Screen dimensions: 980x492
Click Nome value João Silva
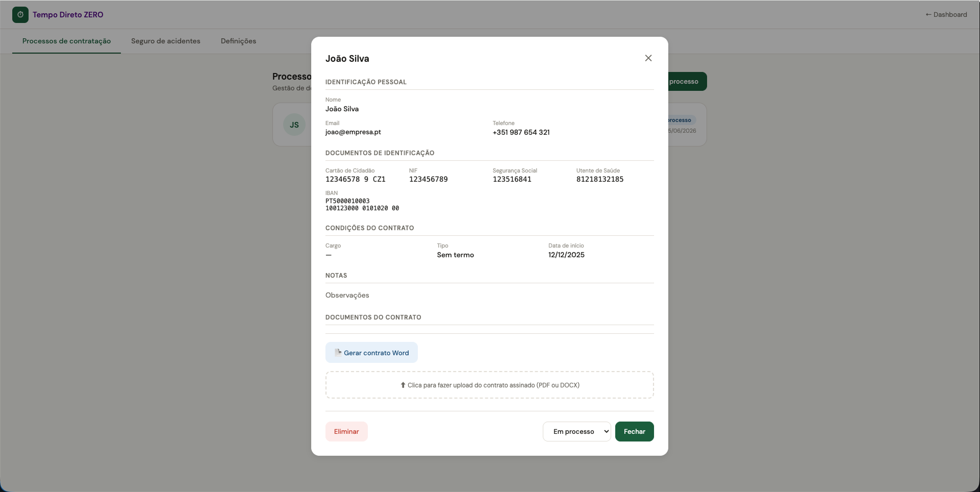pyautogui.click(x=342, y=109)
